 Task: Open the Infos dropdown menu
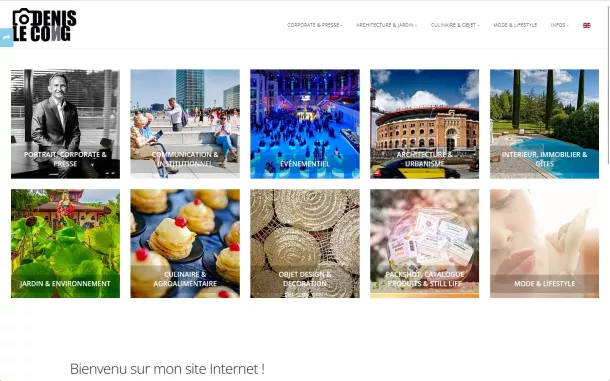[559, 25]
